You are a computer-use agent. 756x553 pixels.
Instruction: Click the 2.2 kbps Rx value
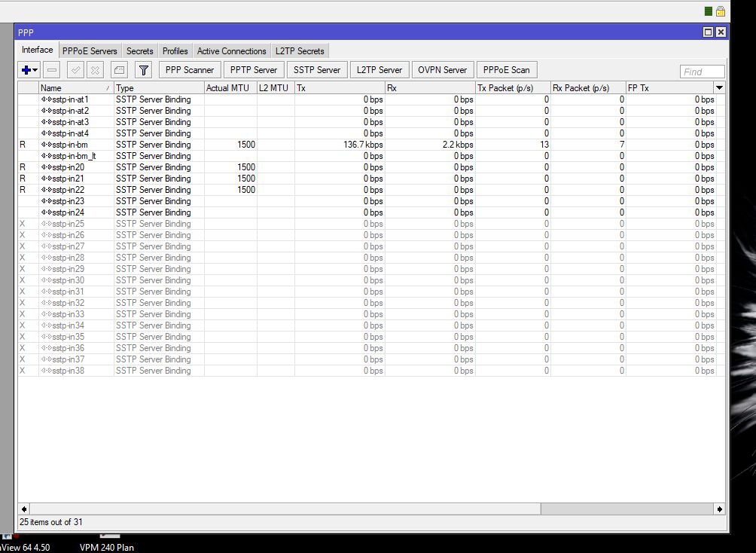pos(458,145)
